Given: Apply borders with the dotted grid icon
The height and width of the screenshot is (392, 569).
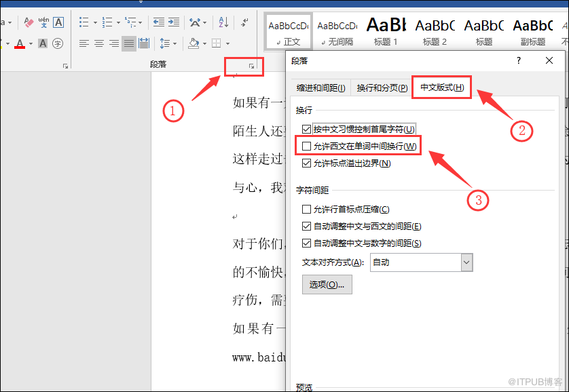Looking at the screenshot, I should tap(217, 44).
